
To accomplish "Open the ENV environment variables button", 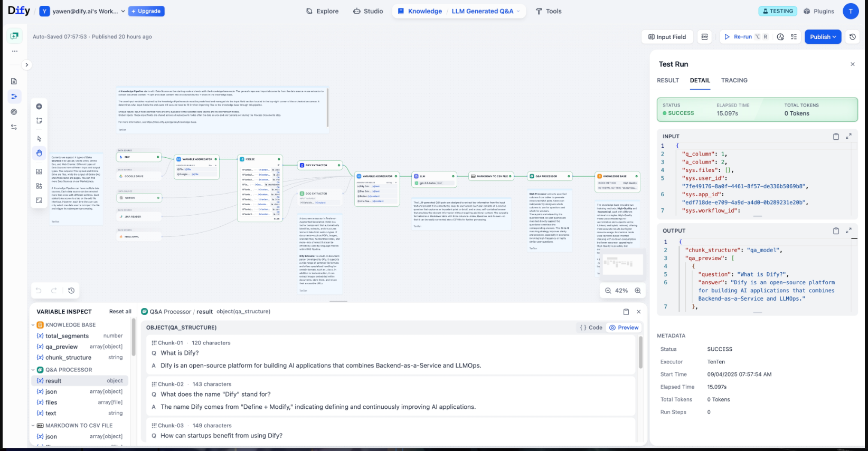I will click(704, 37).
